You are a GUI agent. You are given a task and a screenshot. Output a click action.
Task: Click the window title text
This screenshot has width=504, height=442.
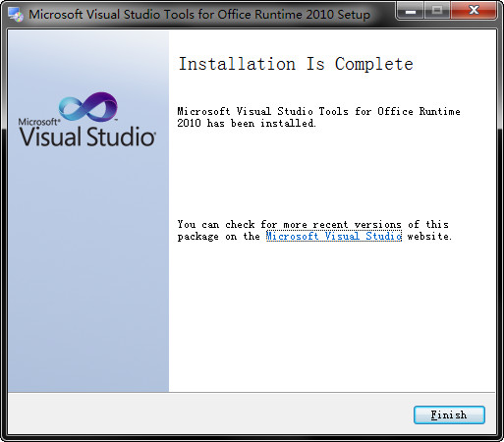point(199,15)
